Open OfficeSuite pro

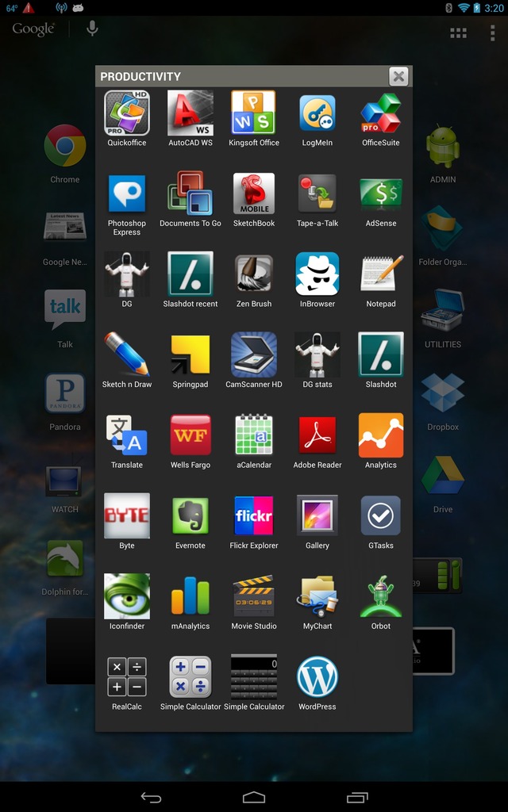pos(381,113)
